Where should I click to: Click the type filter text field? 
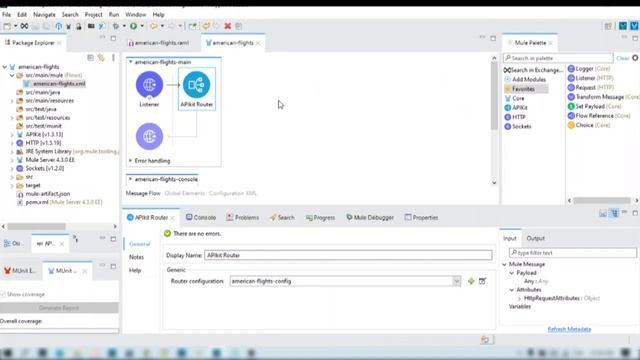tap(573, 253)
